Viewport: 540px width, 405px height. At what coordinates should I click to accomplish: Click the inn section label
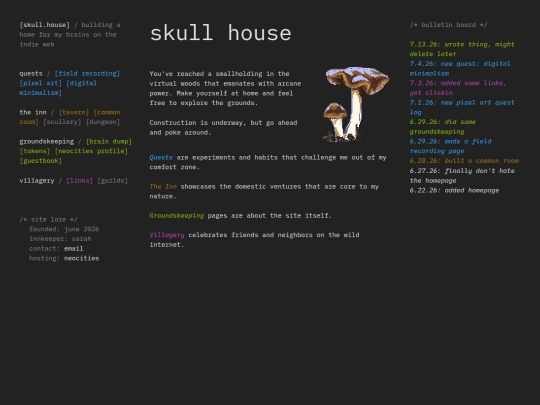pos(33,112)
